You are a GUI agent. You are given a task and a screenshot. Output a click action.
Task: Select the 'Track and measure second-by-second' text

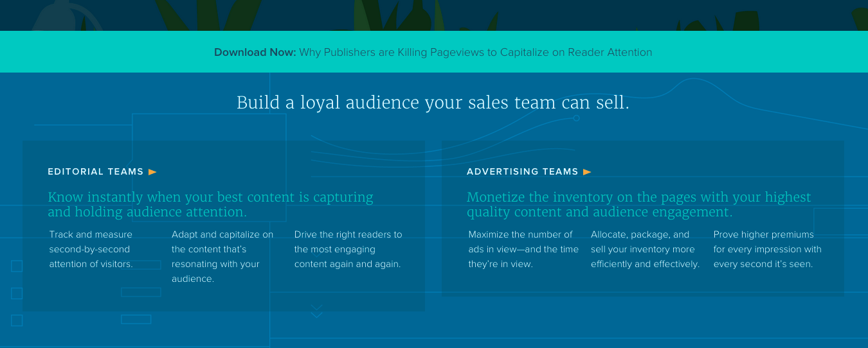click(91, 249)
